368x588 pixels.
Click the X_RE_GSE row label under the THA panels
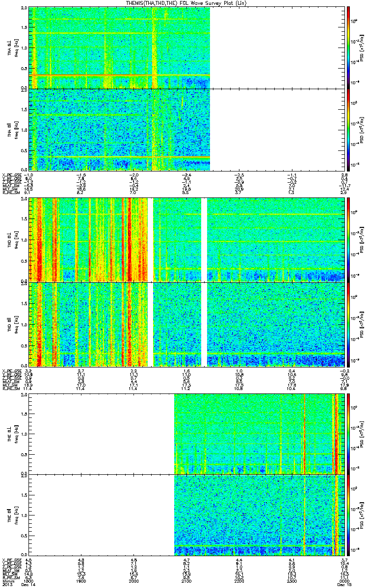click(x=12, y=174)
